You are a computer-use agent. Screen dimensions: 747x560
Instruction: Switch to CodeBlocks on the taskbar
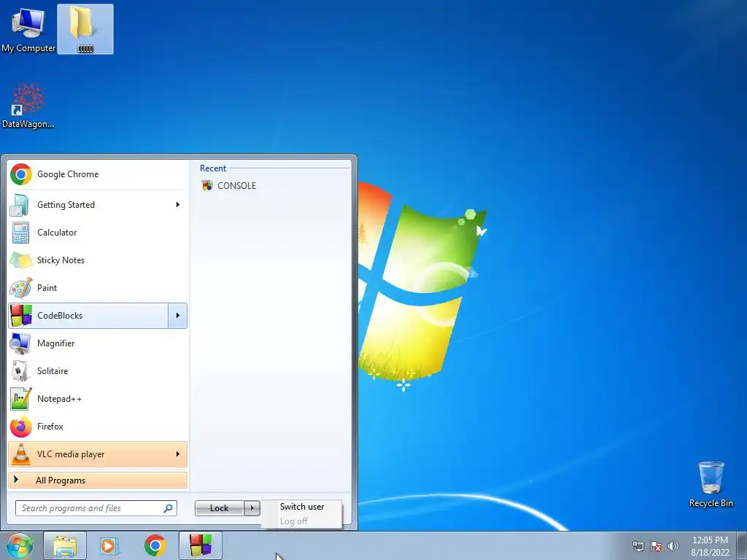pyautogui.click(x=200, y=545)
